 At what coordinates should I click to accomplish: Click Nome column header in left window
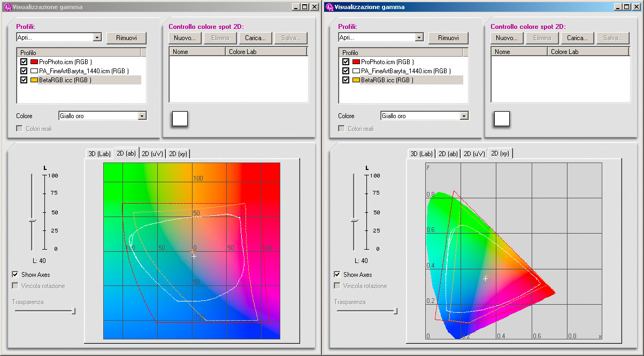197,52
